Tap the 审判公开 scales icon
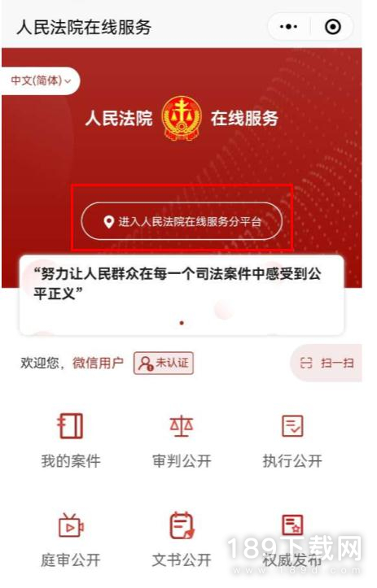377x588 pixels. pos(182,426)
